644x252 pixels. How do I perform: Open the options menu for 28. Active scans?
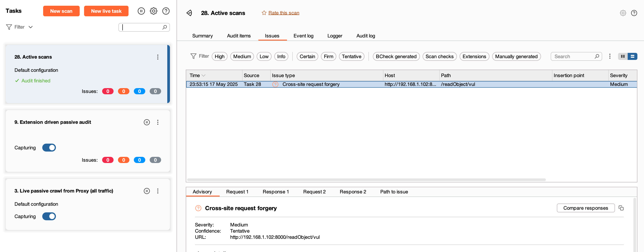tap(158, 57)
